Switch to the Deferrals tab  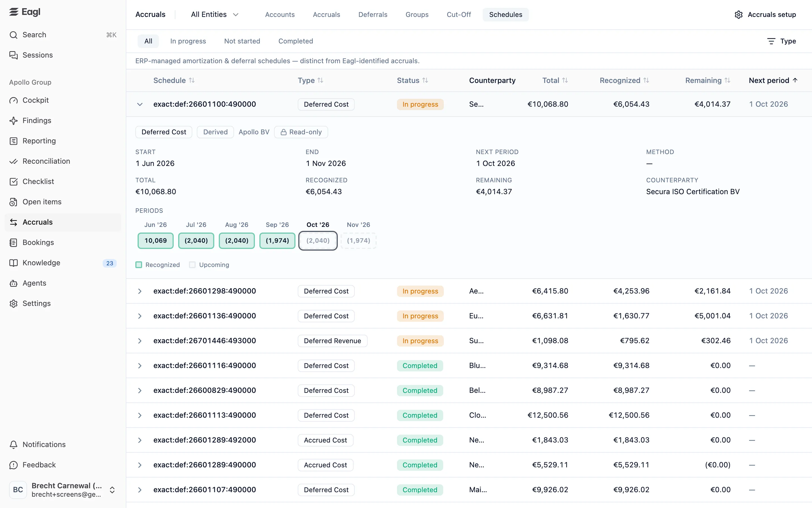point(373,15)
